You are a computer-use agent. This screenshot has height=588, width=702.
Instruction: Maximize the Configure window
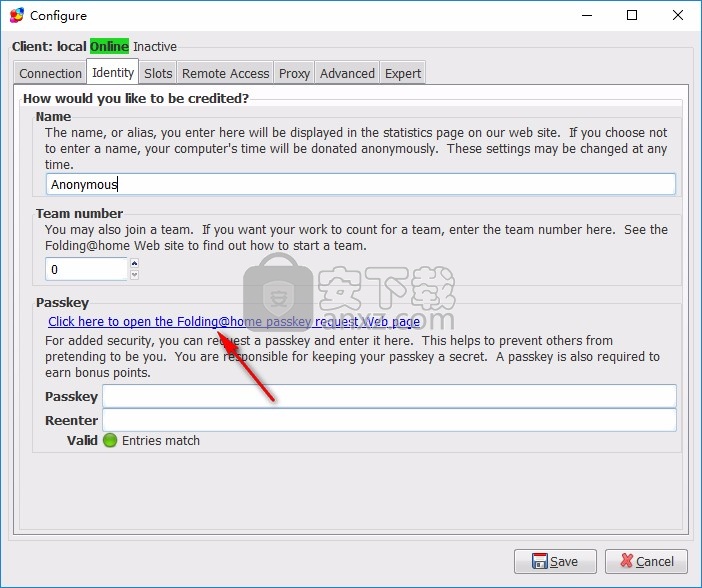(632, 15)
